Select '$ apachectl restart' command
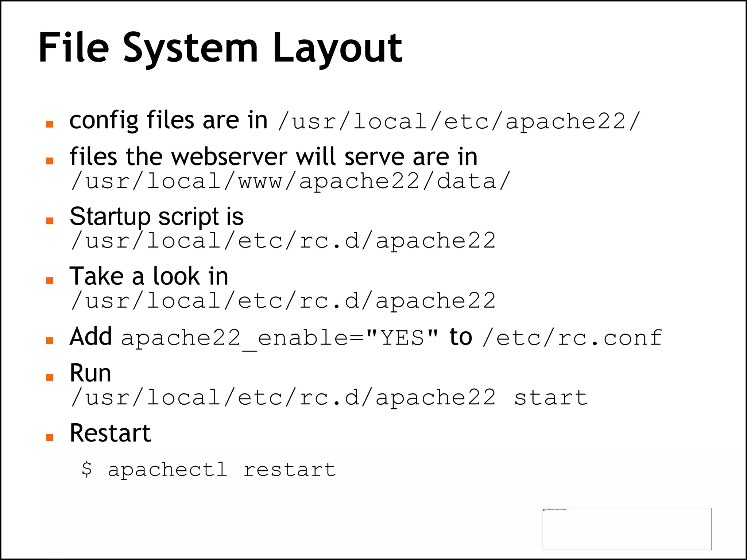This screenshot has width=747, height=560. click(x=208, y=469)
